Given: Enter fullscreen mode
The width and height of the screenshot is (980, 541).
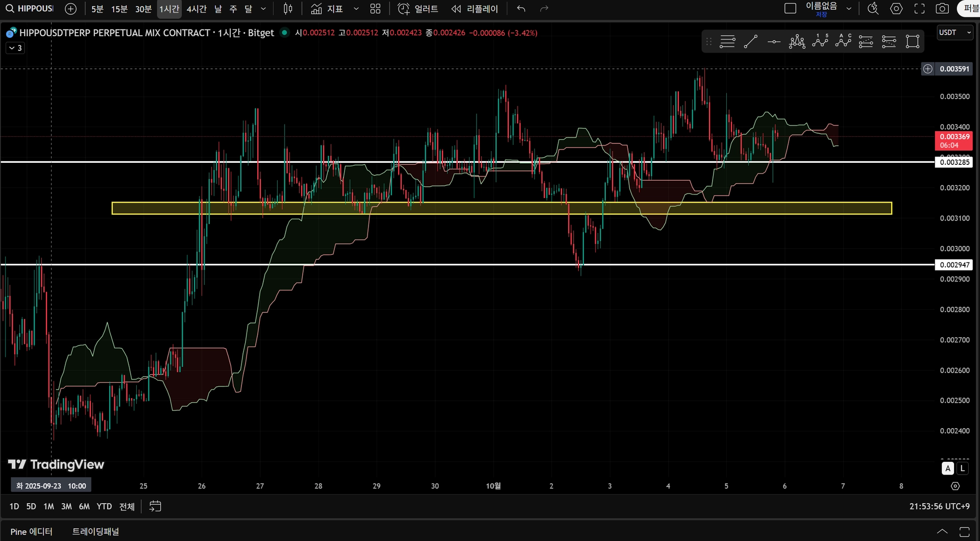Looking at the screenshot, I should coord(919,9).
